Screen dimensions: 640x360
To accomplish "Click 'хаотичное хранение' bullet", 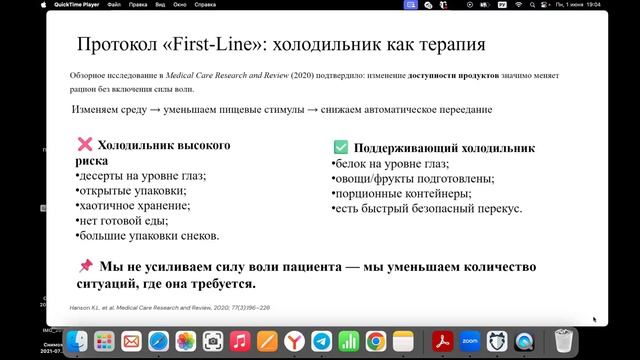I will tap(133, 206).
